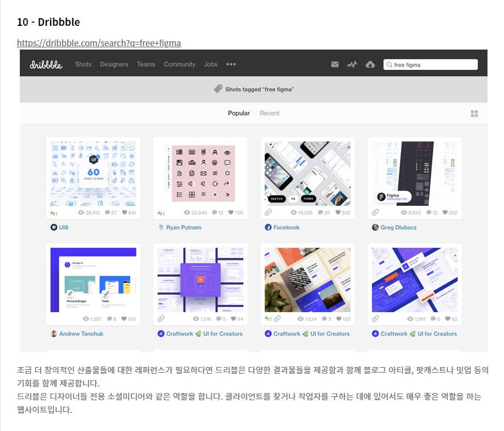
Task: Click the Dribbble logo in header
Action: pyautogui.click(x=46, y=64)
